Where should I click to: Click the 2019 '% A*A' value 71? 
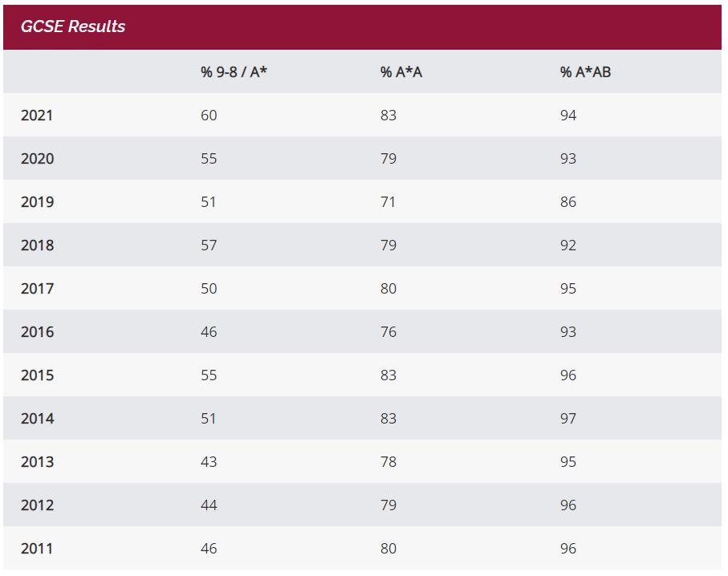pos(388,202)
